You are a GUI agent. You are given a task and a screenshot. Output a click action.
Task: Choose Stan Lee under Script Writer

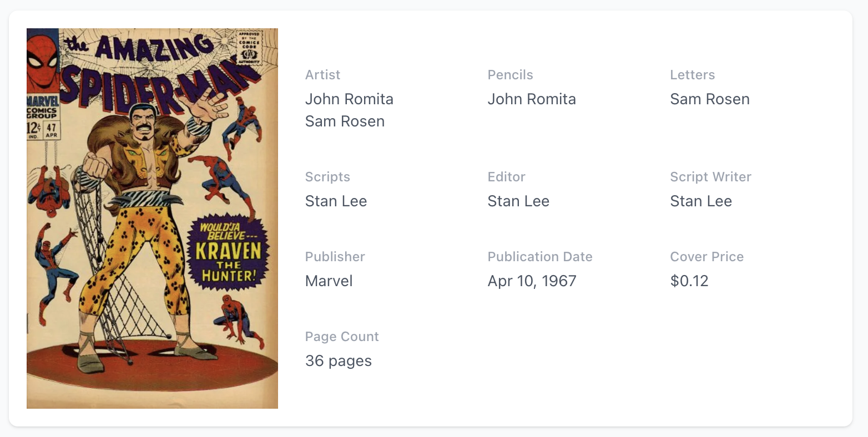tap(701, 201)
